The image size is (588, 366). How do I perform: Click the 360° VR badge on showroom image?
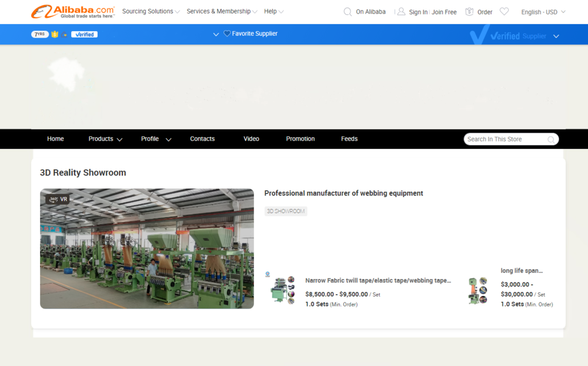pos(58,199)
